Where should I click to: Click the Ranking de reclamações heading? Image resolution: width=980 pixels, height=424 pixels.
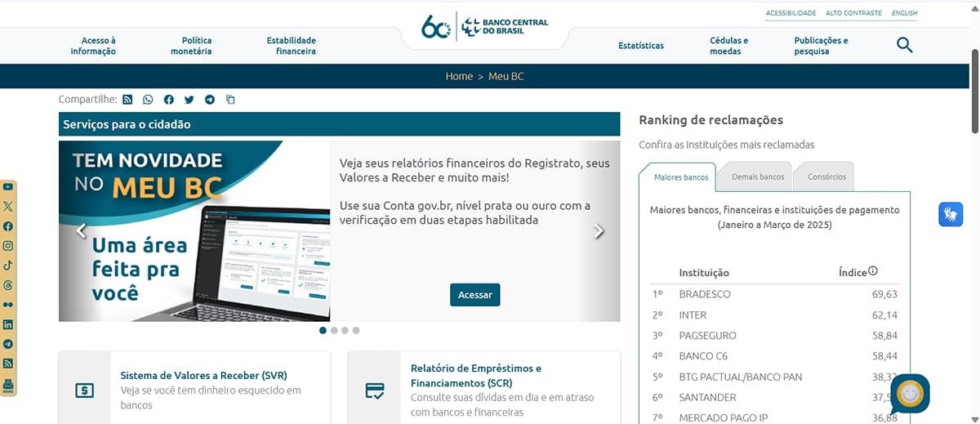click(710, 120)
